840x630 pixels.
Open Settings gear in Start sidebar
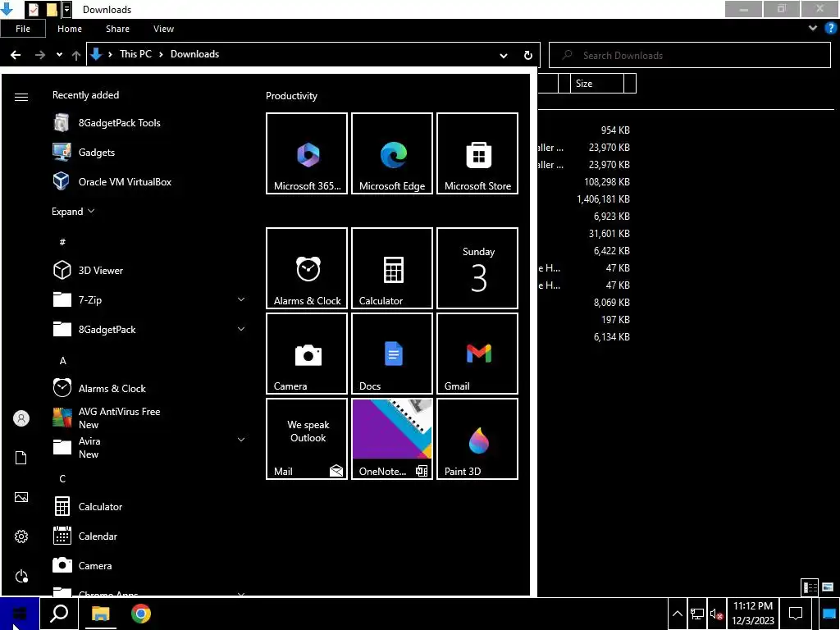pyautogui.click(x=21, y=536)
